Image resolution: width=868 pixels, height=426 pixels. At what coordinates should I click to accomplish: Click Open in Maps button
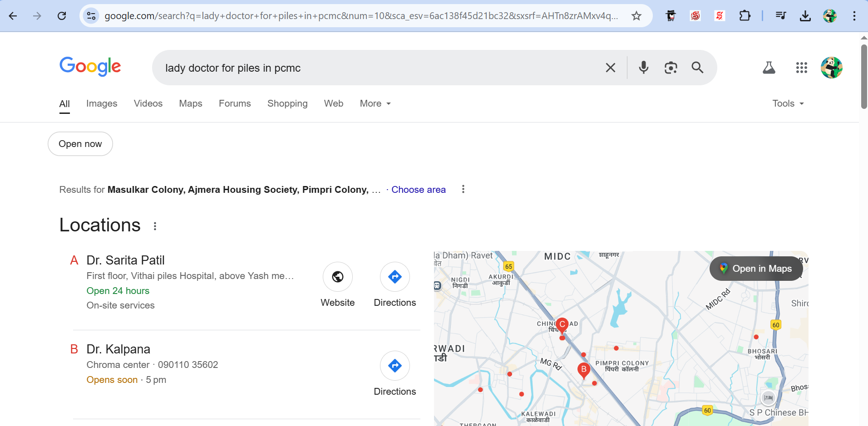pyautogui.click(x=756, y=269)
